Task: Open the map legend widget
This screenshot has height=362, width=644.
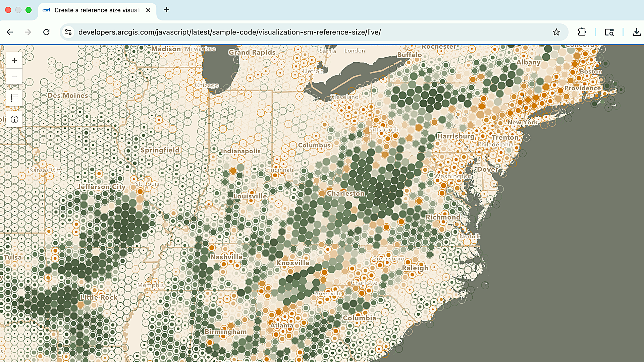Action: pos(14,98)
